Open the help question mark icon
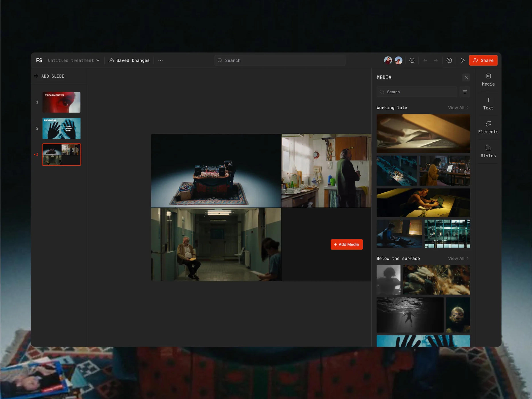The width and height of the screenshot is (532, 399). pos(449,60)
